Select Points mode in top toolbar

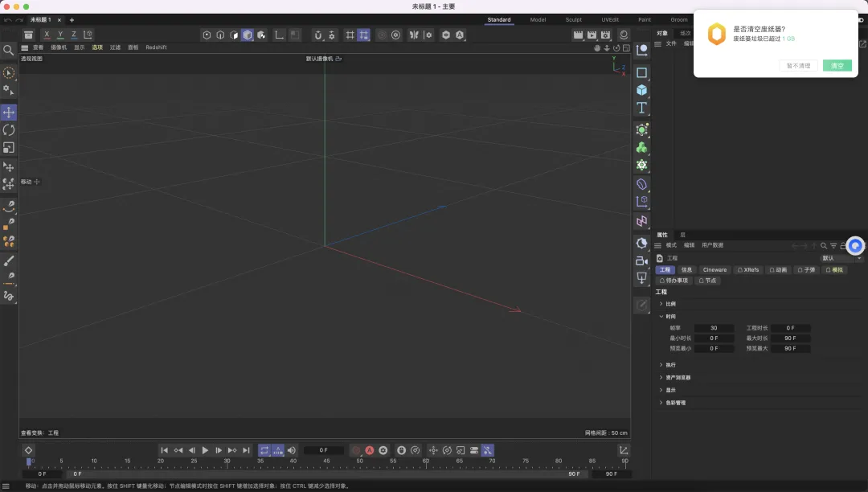coord(207,35)
